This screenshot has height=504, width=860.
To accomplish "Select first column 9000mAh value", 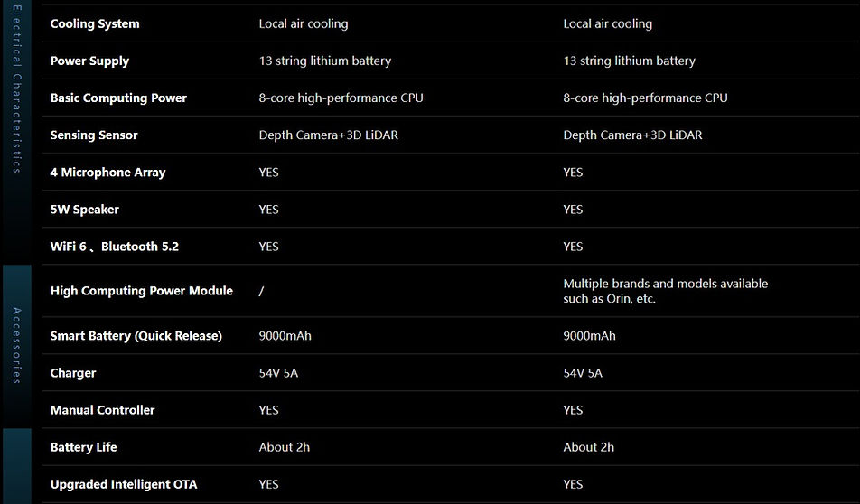I will 285,336.
